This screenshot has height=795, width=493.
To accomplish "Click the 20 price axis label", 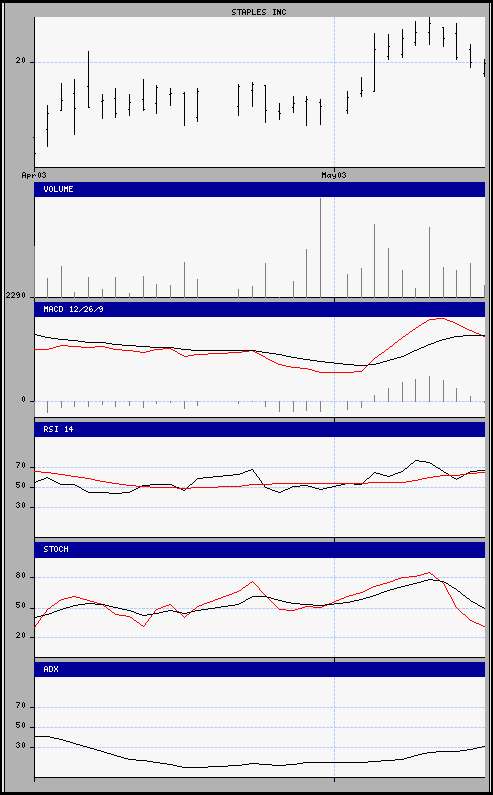I will (x=20, y=61).
